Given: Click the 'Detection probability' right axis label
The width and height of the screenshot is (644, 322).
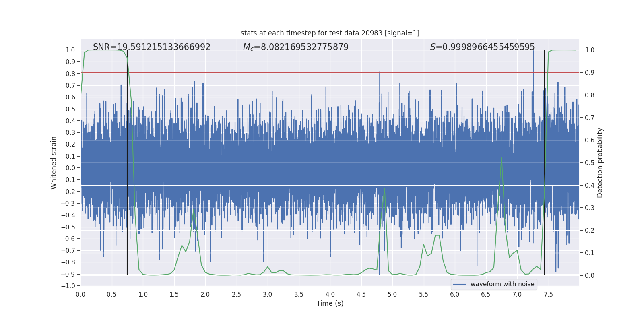Looking at the screenshot, I should click(600, 163).
